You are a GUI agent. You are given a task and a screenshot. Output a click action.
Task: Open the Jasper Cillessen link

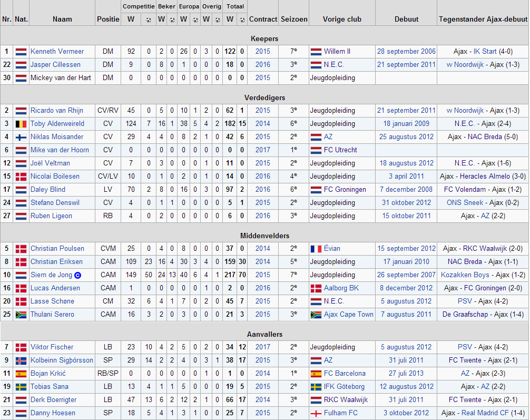pyautogui.click(x=55, y=65)
